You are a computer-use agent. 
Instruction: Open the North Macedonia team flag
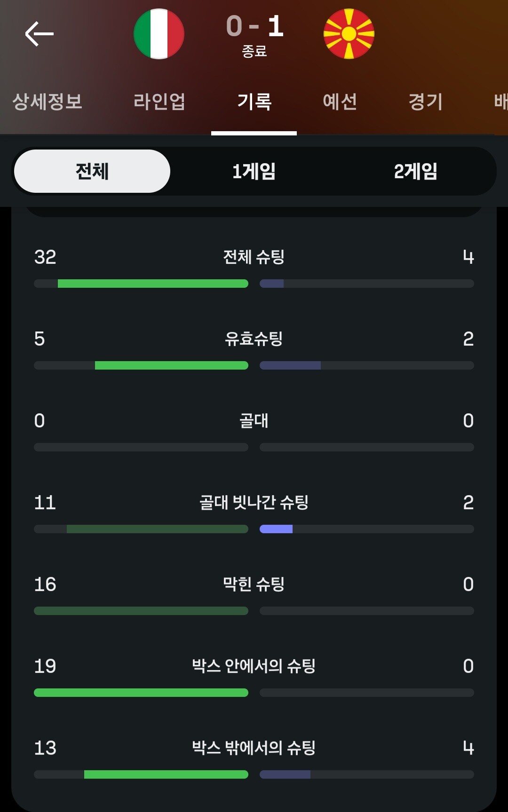[349, 34]
